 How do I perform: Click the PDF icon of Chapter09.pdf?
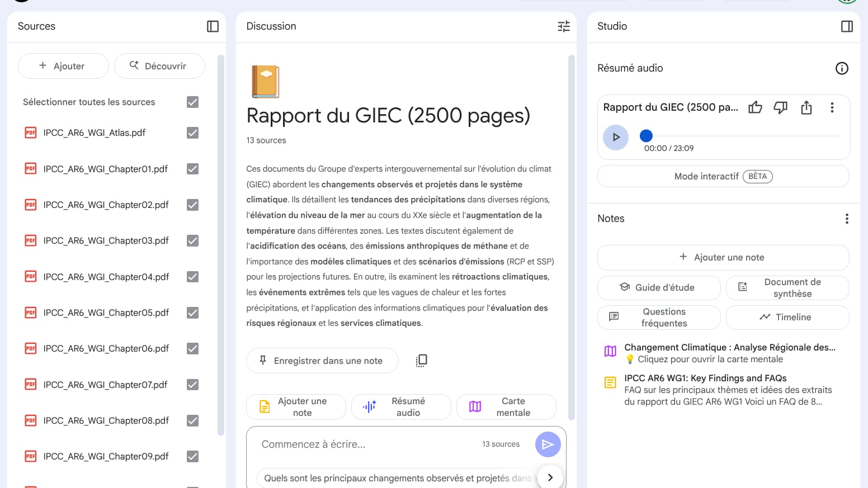tap(31, 456)
